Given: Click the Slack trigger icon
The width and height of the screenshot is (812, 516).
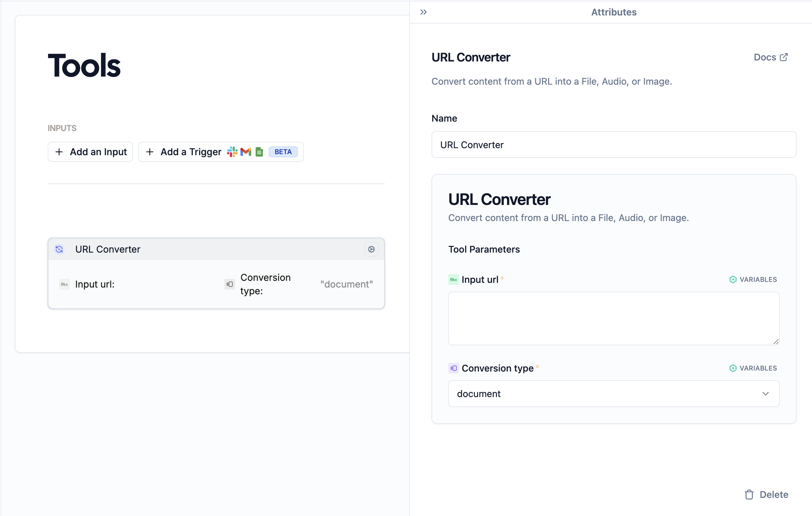Looking at the screenshot, I should point(232,152).
